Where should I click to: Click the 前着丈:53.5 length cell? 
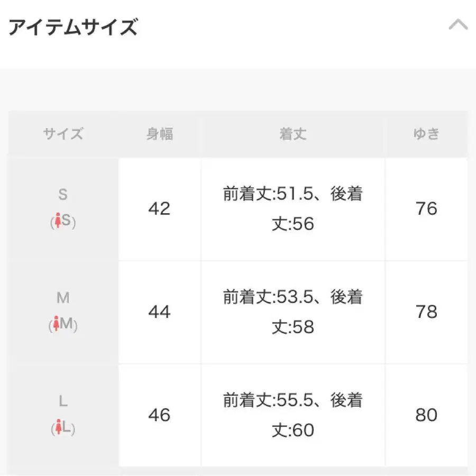292,312
